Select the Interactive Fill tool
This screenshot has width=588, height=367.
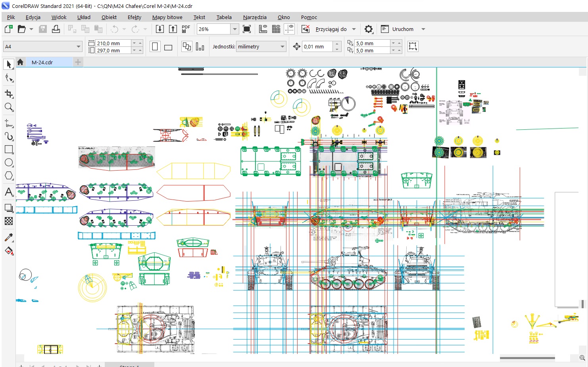coord(9,251)
